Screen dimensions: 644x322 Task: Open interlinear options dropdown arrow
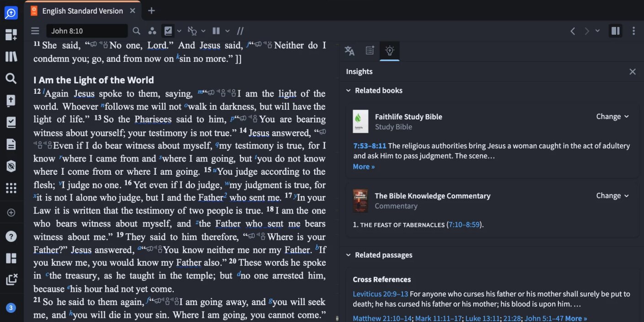point(203,31)
